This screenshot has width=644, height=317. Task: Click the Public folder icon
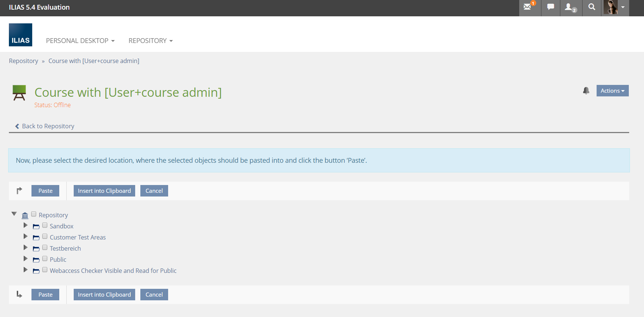(36, 260)
